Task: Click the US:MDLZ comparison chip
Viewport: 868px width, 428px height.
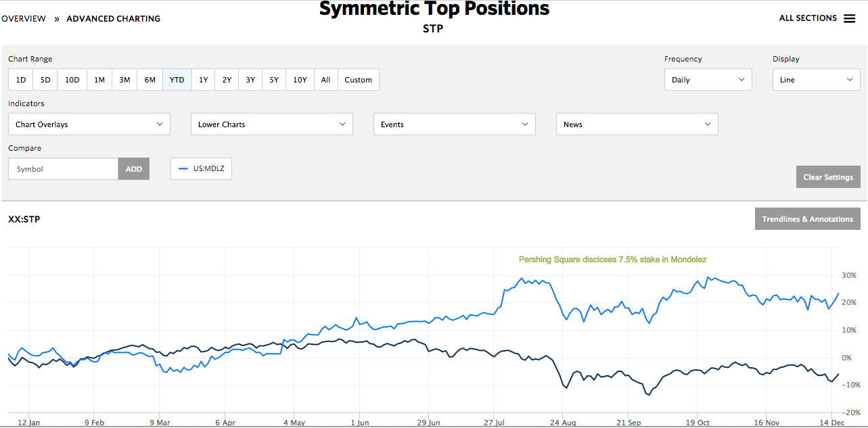Action: 201,169
